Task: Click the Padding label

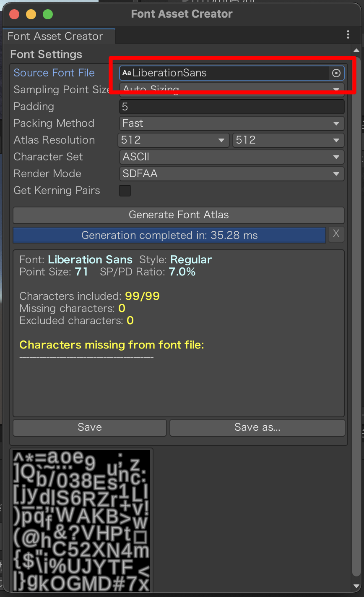Action: pos(34,107)
